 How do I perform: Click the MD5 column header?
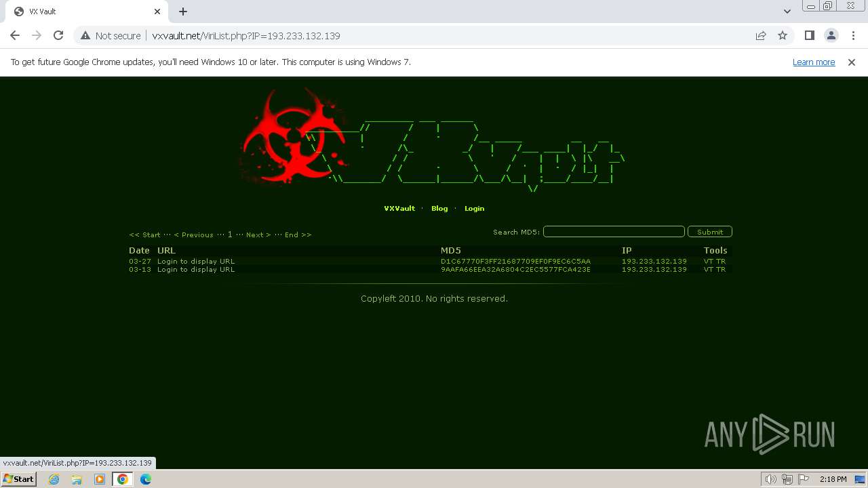tap(451, 251)
